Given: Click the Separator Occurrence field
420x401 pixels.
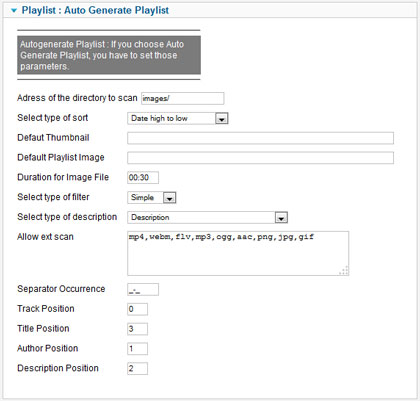Looking at the screenshot, I should pyautogui.click(x=143, y=289).
